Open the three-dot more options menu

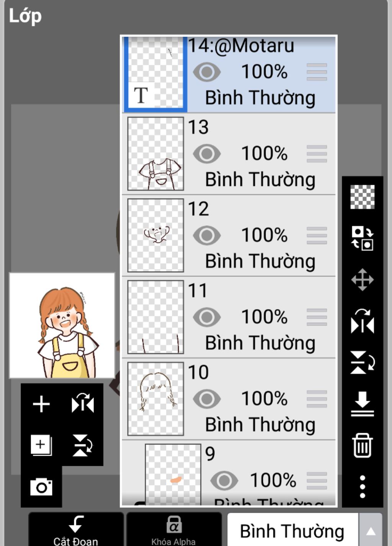click(363, 487)
